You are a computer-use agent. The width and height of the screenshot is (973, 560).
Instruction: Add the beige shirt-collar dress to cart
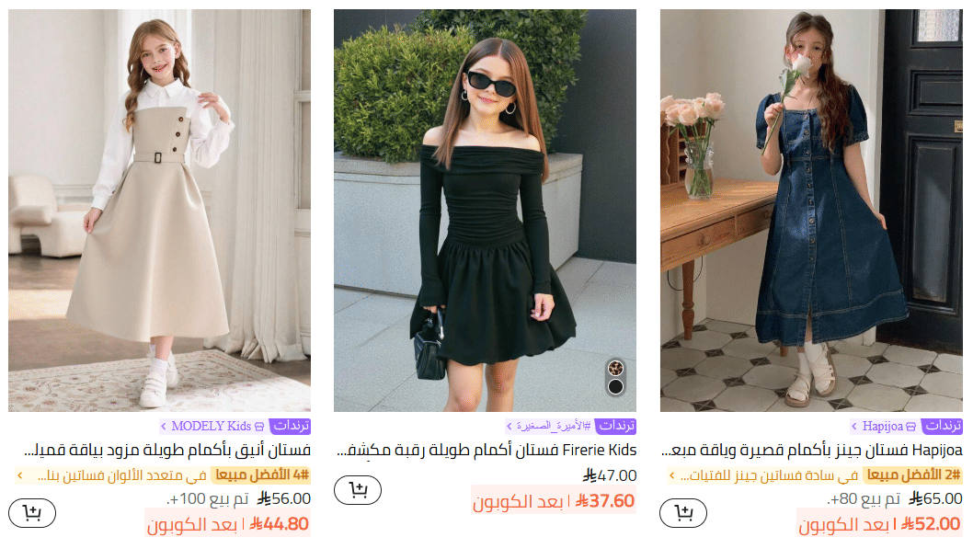click(32, 513)
